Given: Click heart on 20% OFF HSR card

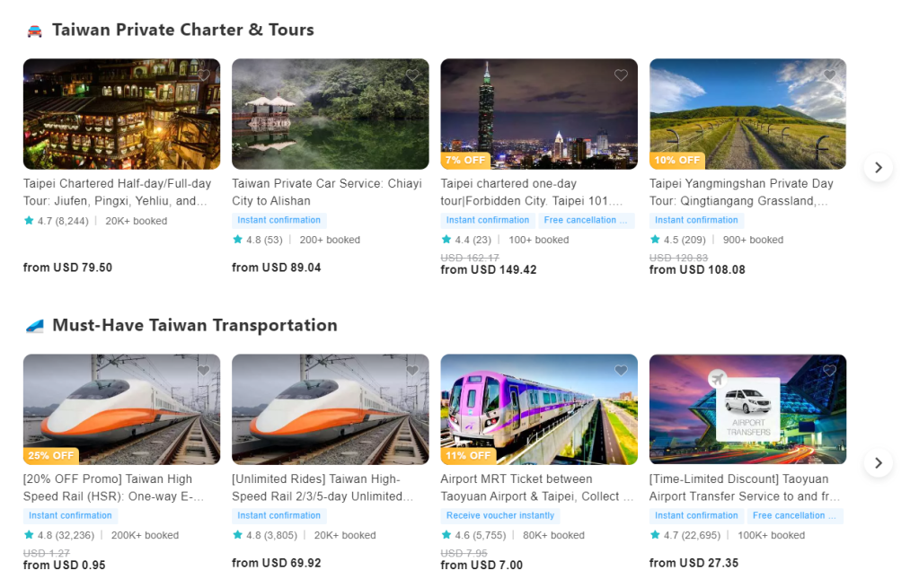Looking at the screenshot, I should click(204, 371).
